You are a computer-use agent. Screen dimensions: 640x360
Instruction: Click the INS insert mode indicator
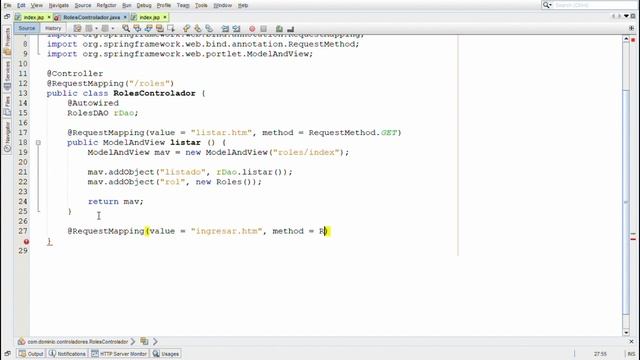631,353
